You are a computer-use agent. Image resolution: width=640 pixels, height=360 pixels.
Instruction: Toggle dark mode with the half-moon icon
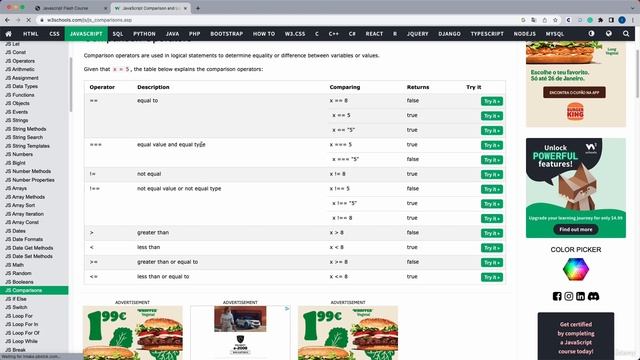coord(591,33)
